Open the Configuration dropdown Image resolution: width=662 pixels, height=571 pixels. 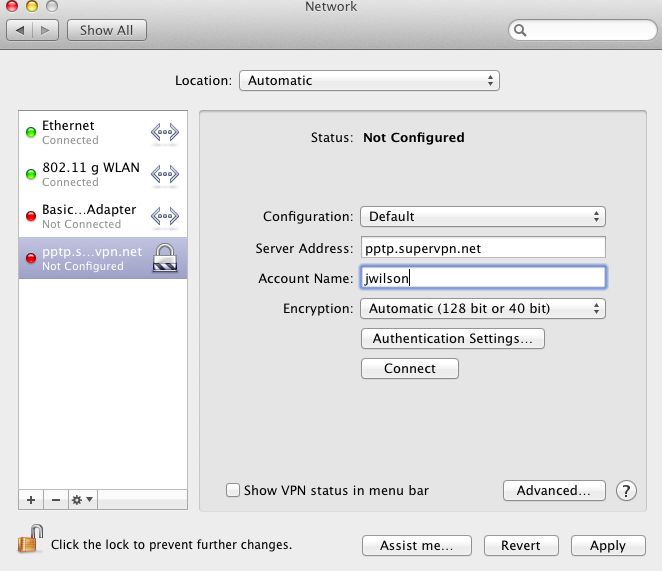(483, 217)
